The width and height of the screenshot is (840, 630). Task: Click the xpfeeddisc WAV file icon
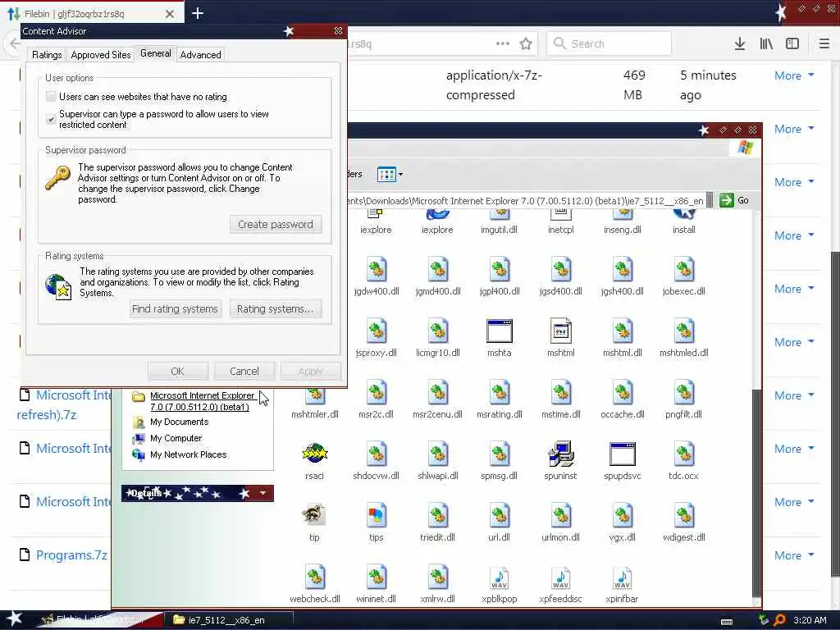561,578
